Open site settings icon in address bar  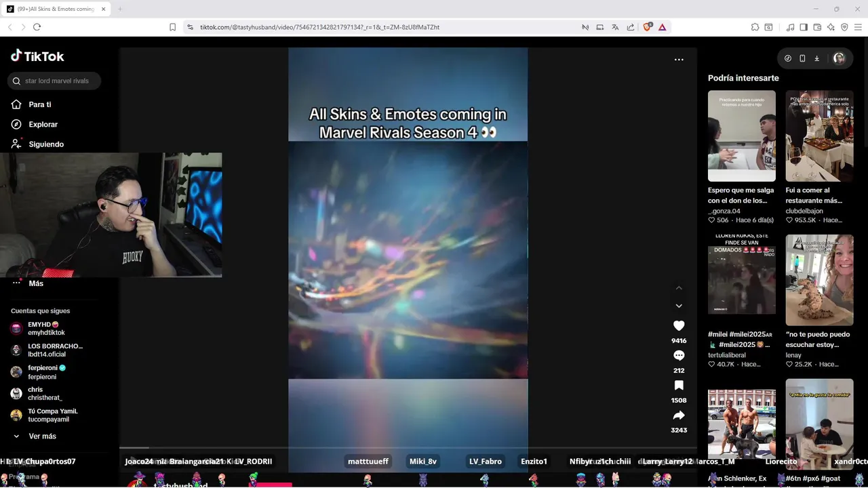190,27
